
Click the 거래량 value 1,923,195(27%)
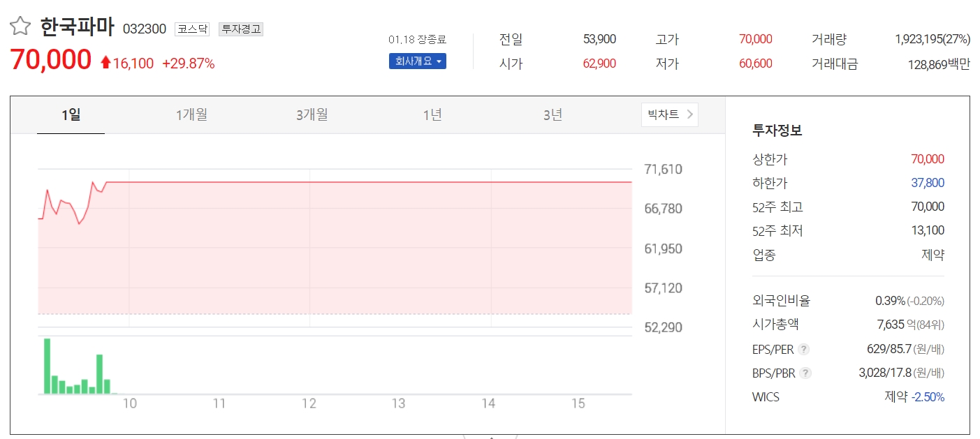point(933,40)
